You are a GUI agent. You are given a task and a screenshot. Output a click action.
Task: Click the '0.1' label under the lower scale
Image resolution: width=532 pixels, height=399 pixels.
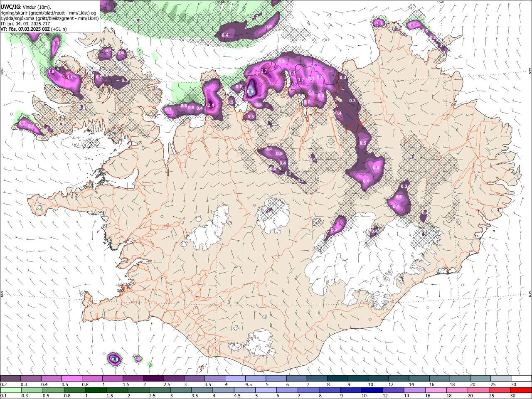[4, 396]
